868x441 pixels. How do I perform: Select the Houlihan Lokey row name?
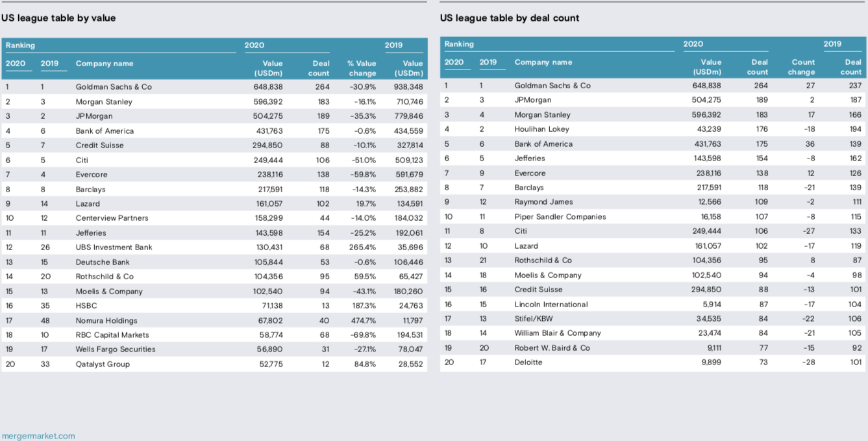tap(541, 129)
